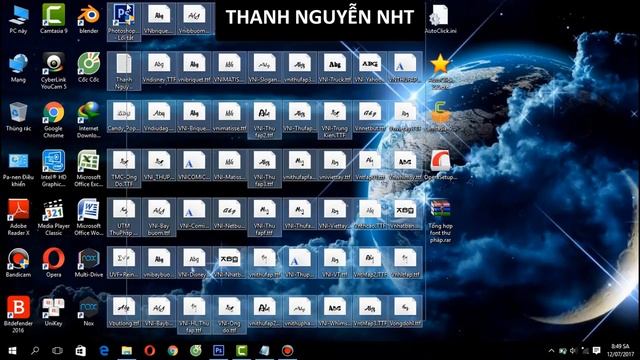Select the vnimatisse.ttf font file
640x360 pixels.
click(x=229, y=116)
